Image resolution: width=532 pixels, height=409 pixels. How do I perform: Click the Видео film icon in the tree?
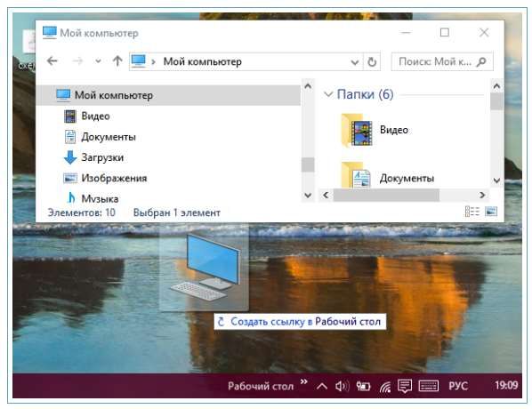pos(70,116)
